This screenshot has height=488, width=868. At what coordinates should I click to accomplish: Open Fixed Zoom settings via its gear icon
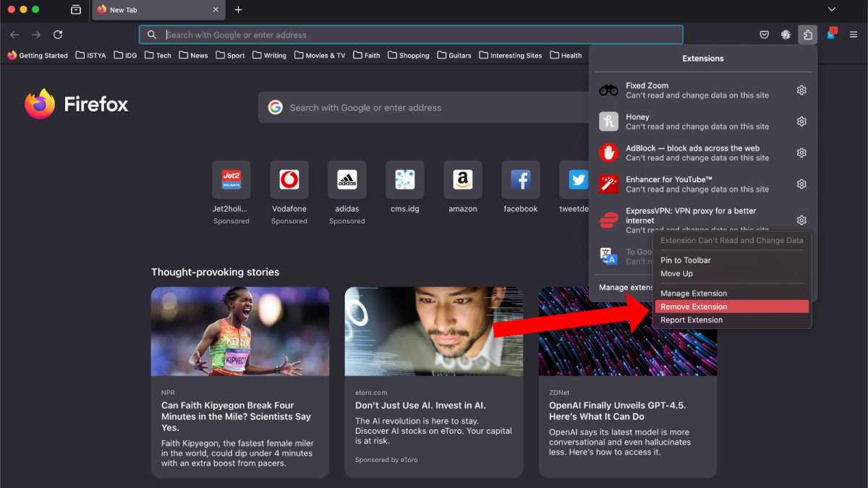801,90
